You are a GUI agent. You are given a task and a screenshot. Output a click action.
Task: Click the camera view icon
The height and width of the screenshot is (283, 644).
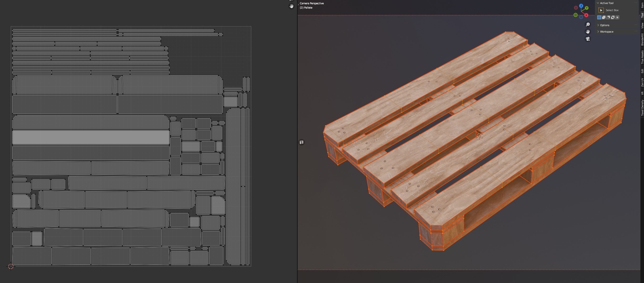(x=588, y=39)
